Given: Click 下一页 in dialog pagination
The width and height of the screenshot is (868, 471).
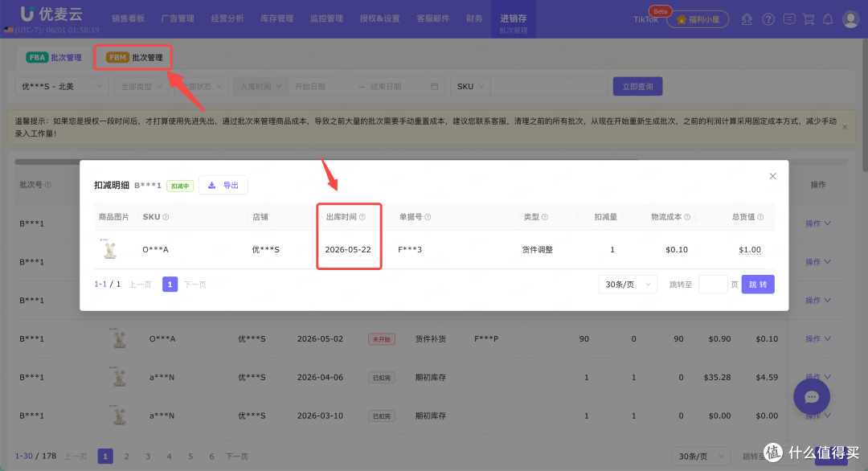Looking at the screenshot, I should coord(194,285).
